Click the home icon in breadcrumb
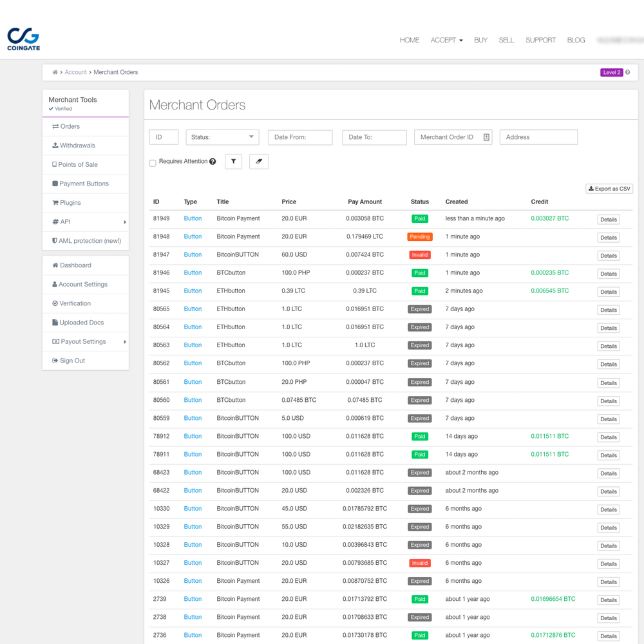The width and height of the screenshot is (644, 644). 55,72
